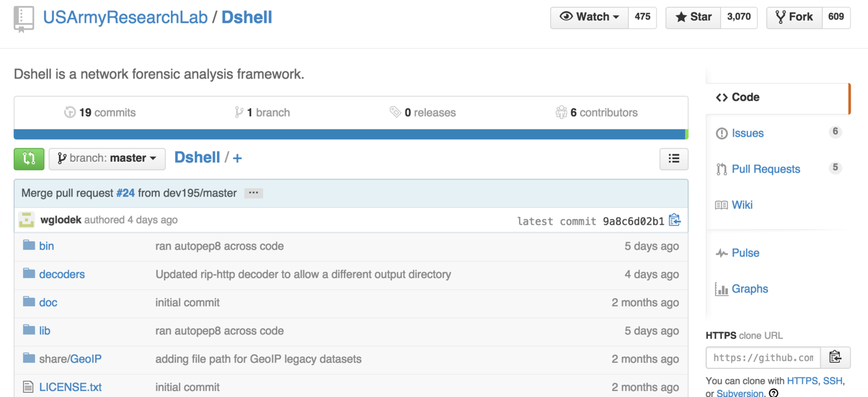The image size is (868, 397).
Task: Click the folder icon for decoders
Action: coord(29,274)
